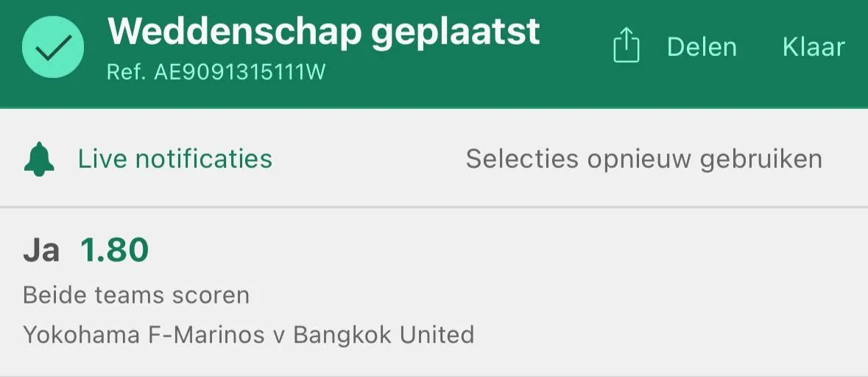The width and height of the screenshot is (868, 377).
Task: Tap the round checkmark confirmation icon
Action: (x=53, y=47)
